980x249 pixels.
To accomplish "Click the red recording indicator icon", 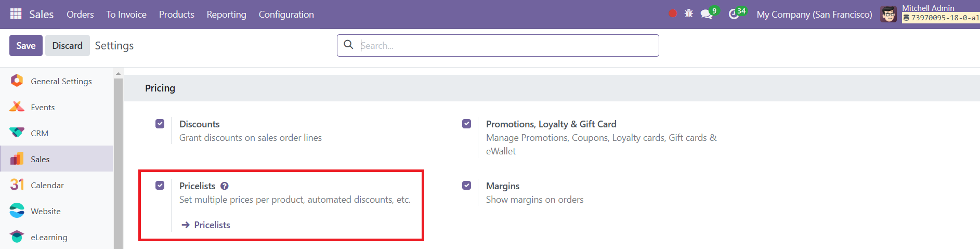I will pos(673,14).
